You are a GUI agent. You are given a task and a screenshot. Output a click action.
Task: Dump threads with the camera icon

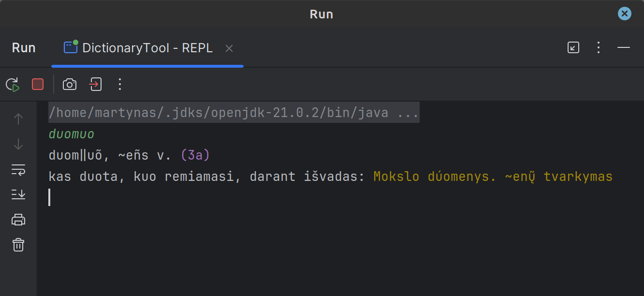click(70, 84)
